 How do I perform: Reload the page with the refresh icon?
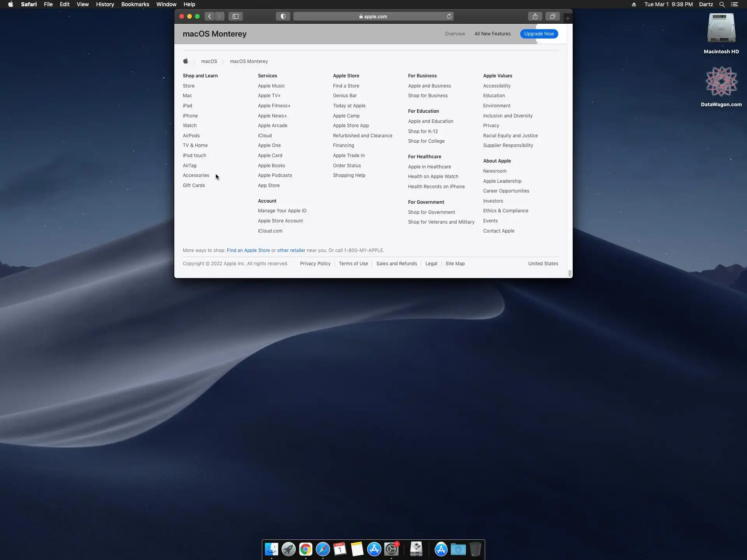[449, 16]
